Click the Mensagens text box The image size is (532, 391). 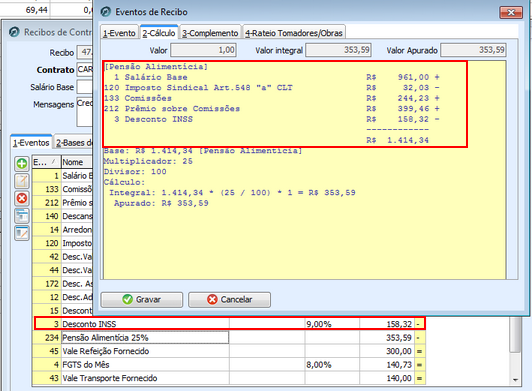85,112
